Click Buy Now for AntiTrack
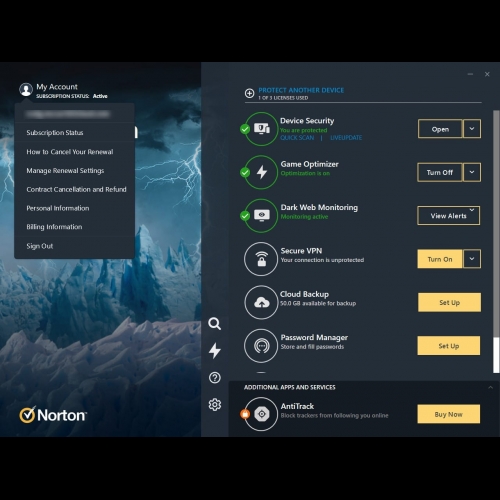This screenshot has height=500, width=500. click(x=449, y=414)
